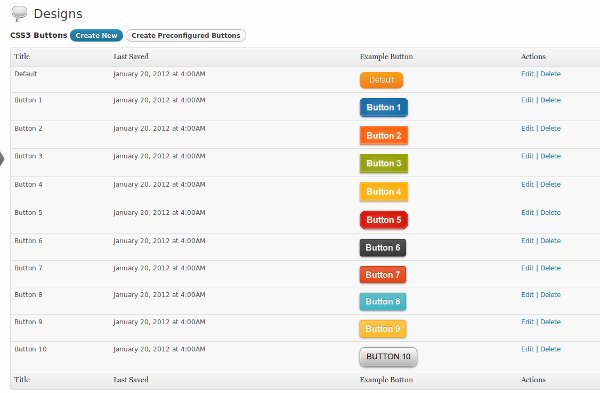Click the Create New button

pyautogui.click(x=96, y=35)
